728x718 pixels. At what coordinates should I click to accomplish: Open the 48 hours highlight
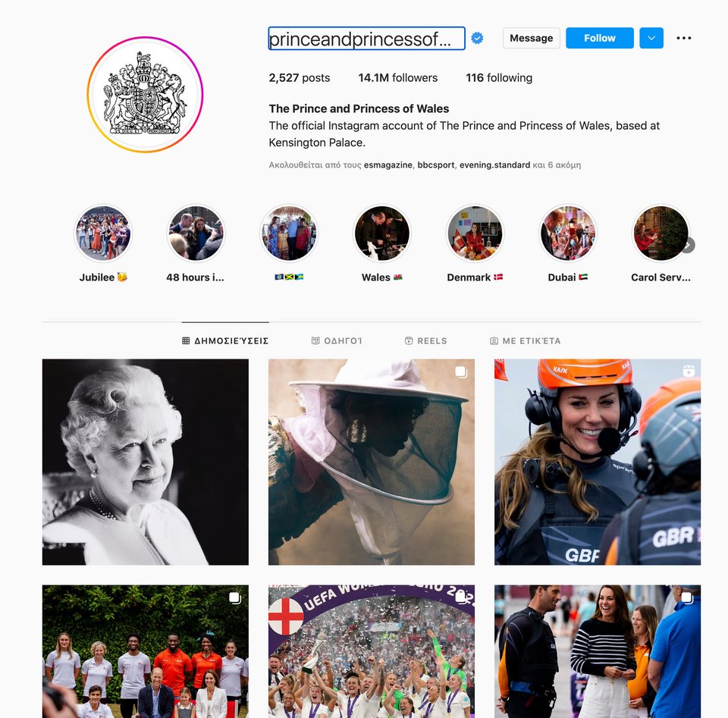click(x=196, y=234)
